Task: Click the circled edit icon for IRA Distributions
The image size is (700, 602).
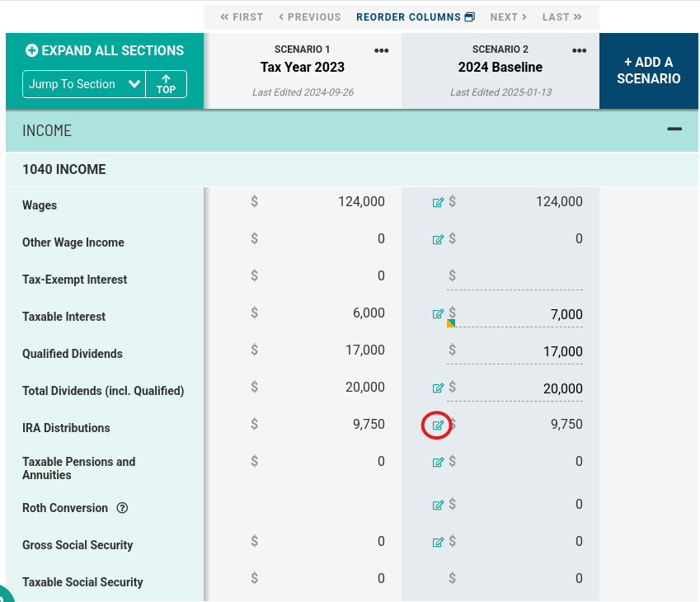Action: click(x=437, y=426)
